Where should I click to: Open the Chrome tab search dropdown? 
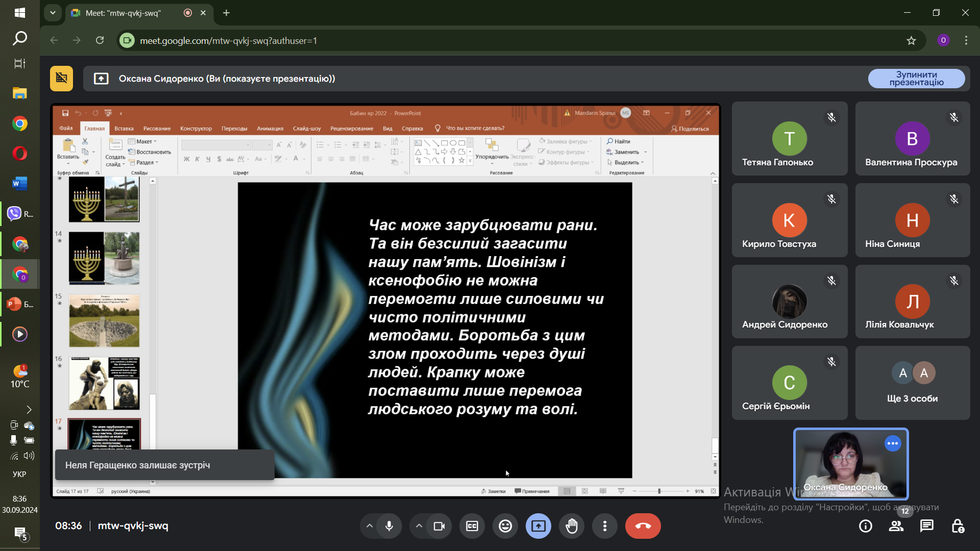click(53, 13)
